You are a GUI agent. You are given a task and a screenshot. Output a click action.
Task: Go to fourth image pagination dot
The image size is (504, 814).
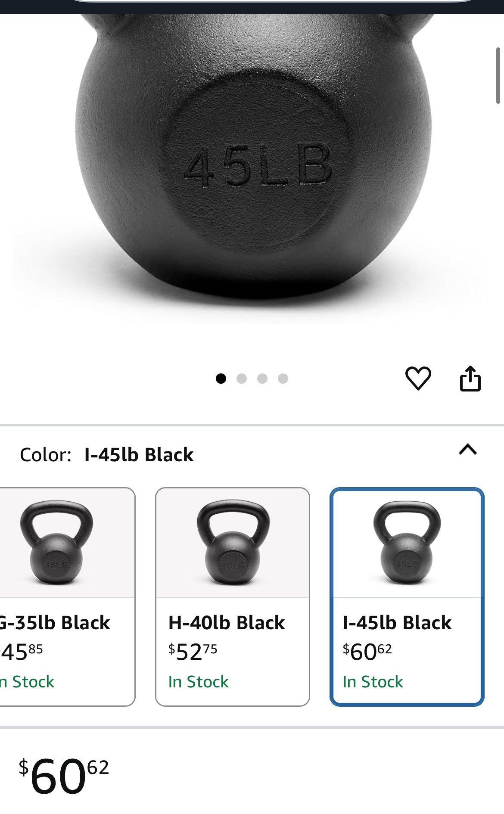click(283, 379)
